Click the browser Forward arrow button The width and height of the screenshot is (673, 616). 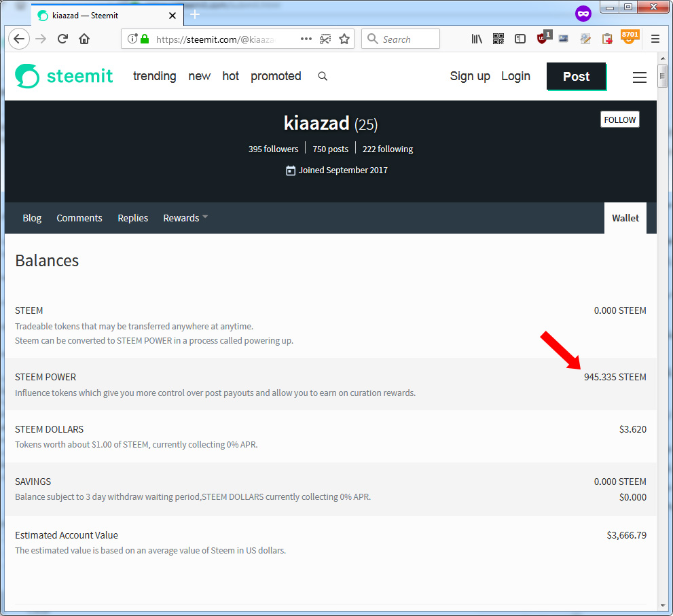click(41, 39)
